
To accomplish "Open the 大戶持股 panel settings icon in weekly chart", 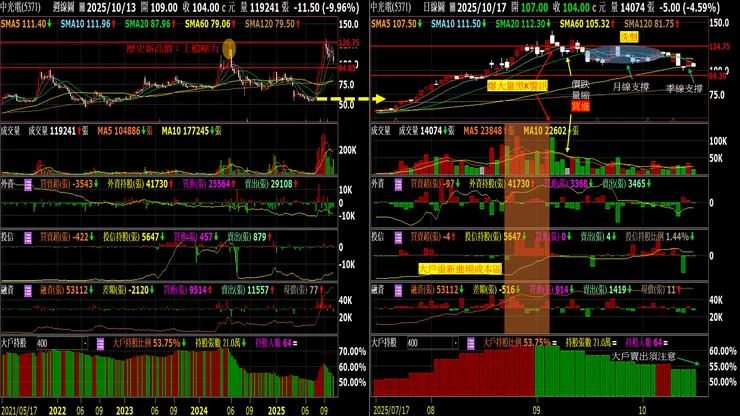I will tap(100, 344).
